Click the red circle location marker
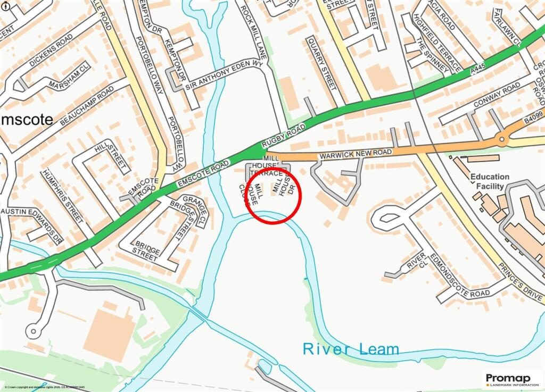545x392 pixels. coord(273,196)
